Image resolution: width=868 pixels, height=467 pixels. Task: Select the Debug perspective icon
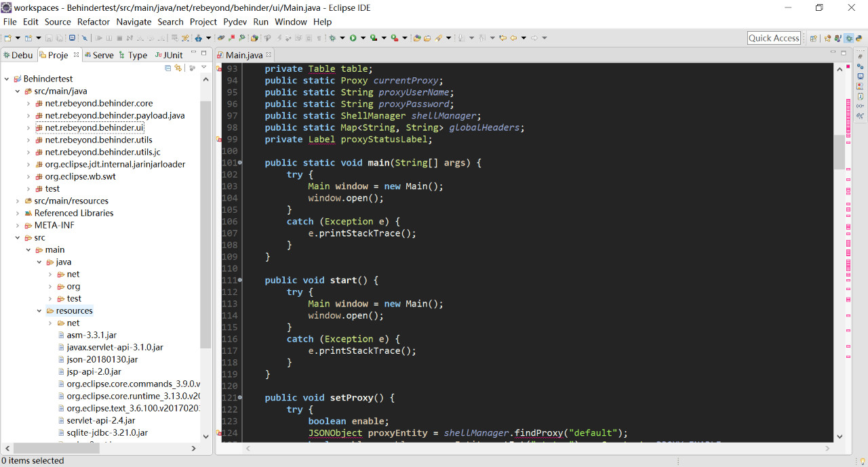click(848, 38)
